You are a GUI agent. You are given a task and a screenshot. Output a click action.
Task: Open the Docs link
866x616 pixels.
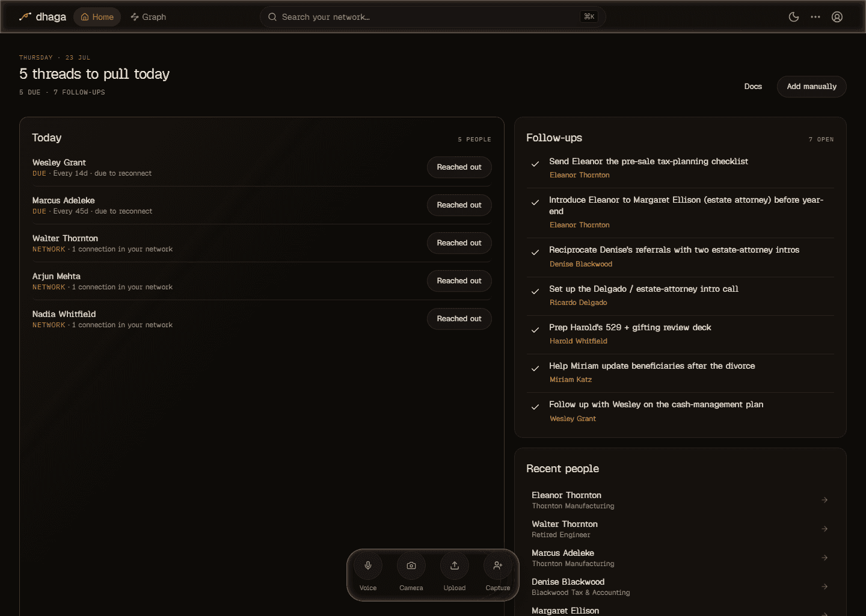point(753,87)
